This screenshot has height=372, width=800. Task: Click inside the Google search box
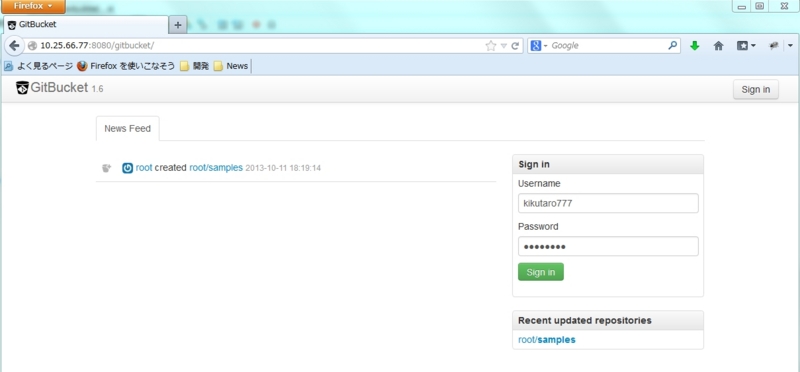(x=607, y=46)
